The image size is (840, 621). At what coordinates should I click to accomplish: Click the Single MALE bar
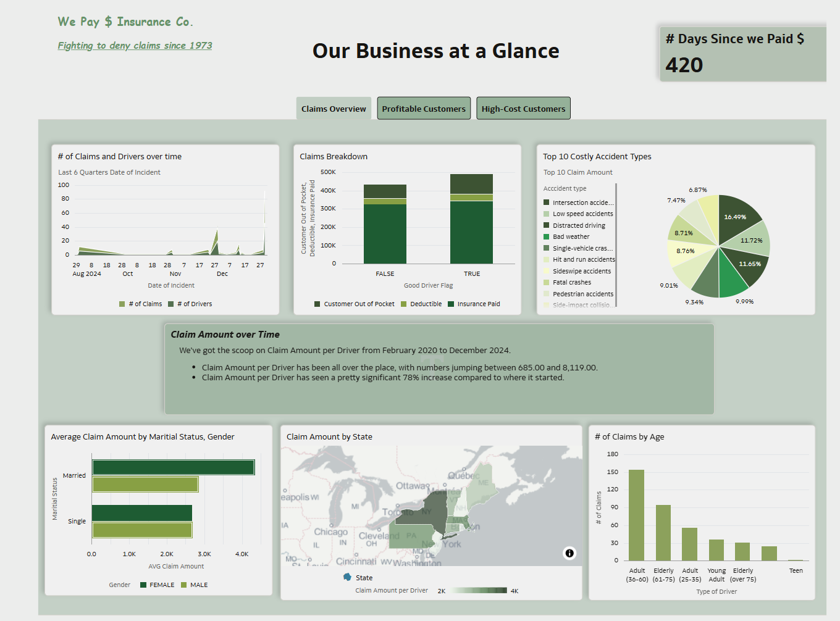point(142,530)
